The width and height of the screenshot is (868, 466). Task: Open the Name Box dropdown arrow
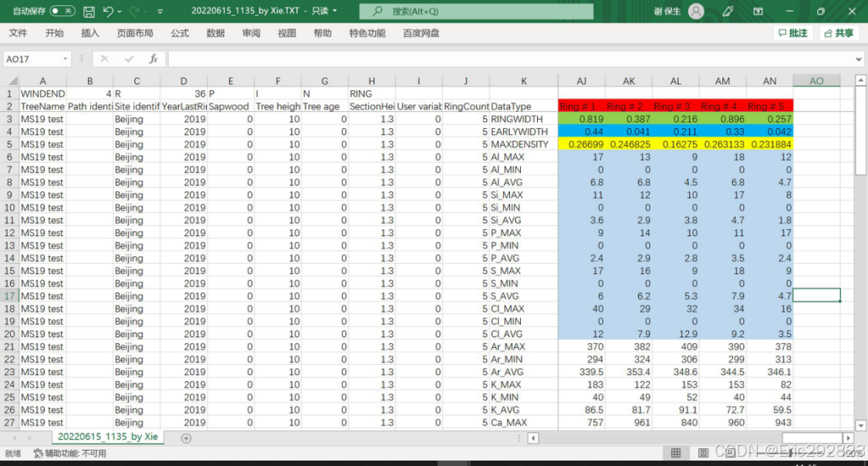pyautogui.click(x=66, y=59)
